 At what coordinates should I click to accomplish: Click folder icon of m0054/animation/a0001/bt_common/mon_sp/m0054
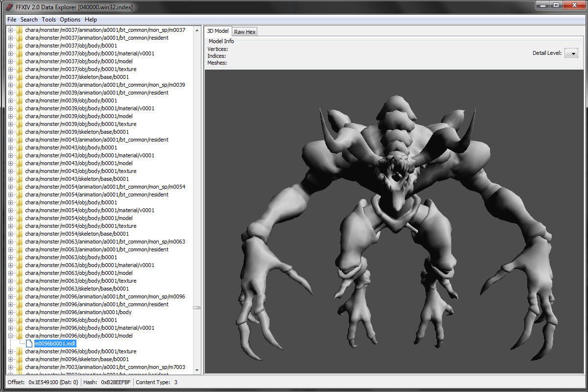[x=20, y=187]
